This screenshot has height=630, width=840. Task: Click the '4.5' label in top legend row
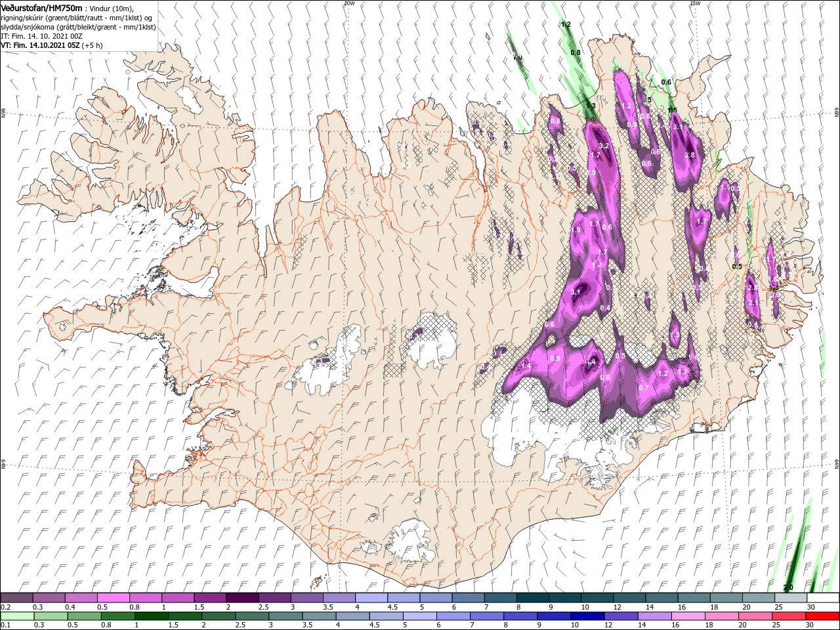tap(392, 607)
